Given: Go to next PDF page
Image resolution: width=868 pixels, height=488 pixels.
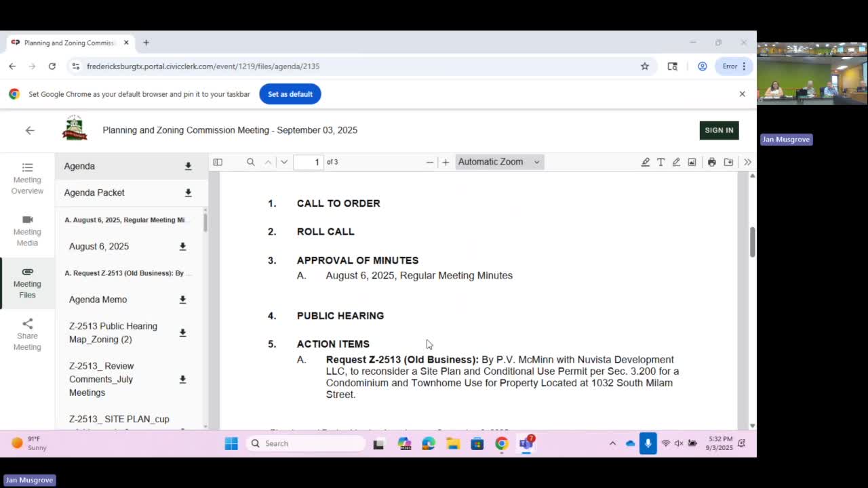Looking at the screenshot, I should click(284, 162).
